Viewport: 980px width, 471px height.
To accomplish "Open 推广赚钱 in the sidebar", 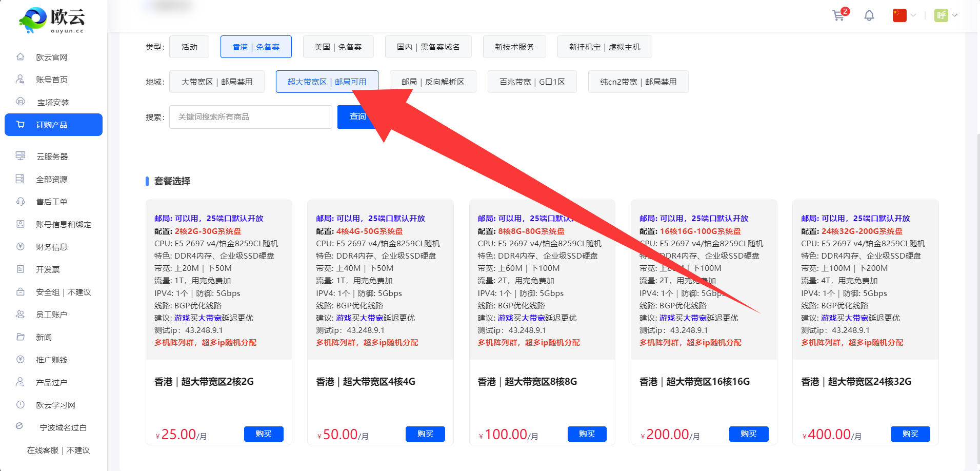I will 51,360.
